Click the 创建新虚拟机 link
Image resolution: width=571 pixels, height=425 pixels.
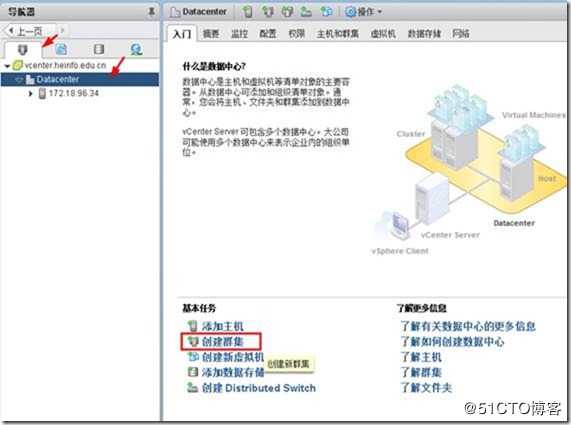pos(233,357)
